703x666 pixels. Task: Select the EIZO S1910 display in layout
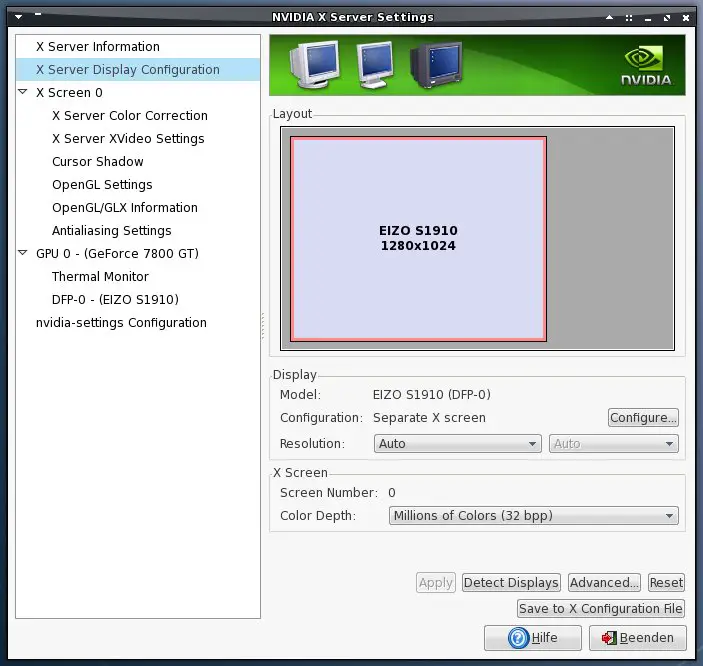point(418,239)
